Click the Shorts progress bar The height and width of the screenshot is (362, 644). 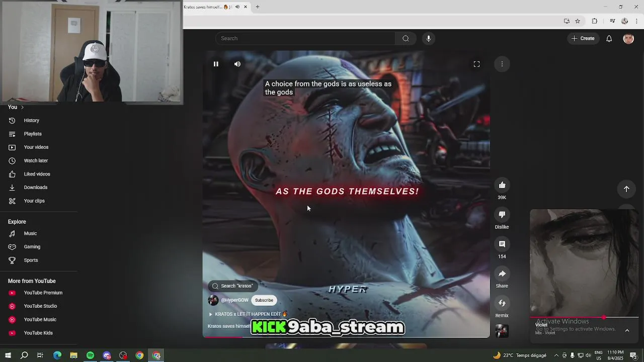coord(346,337)
